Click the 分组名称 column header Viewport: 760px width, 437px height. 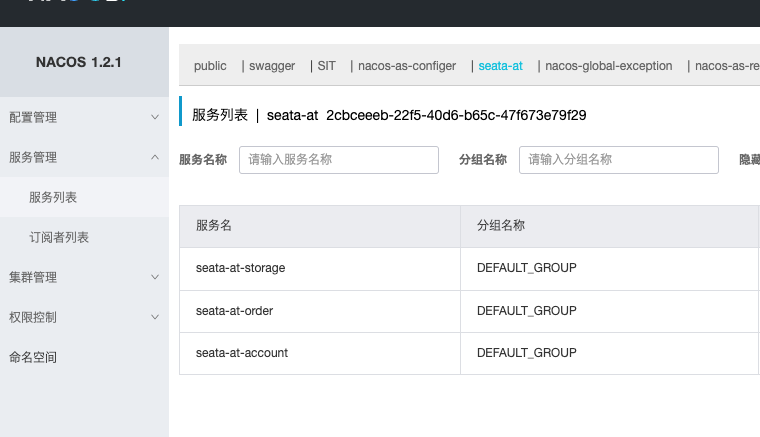pos(501,226)
